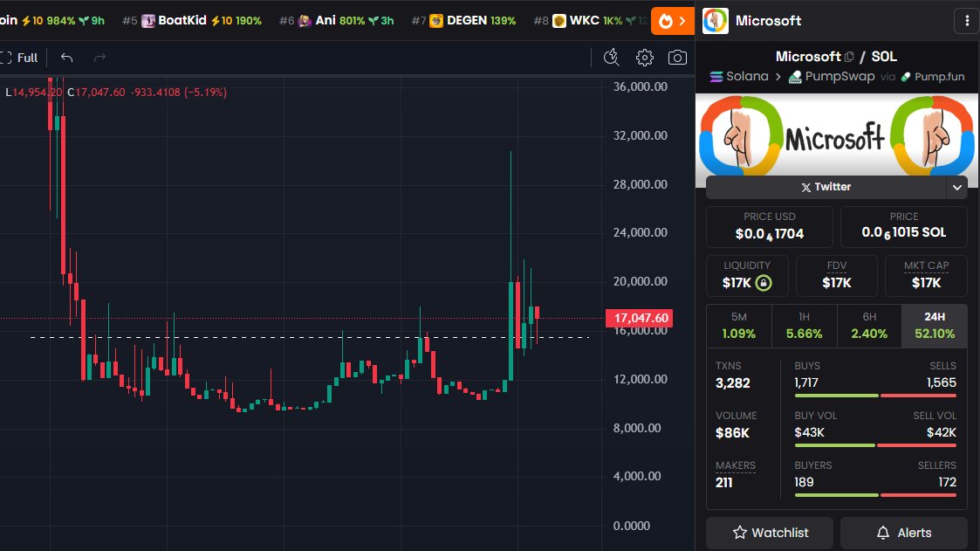Viewport: 980px width, 551px height.
Task: Click the PRICE USD $0.0₄1704 box
Action: point(770,226)
